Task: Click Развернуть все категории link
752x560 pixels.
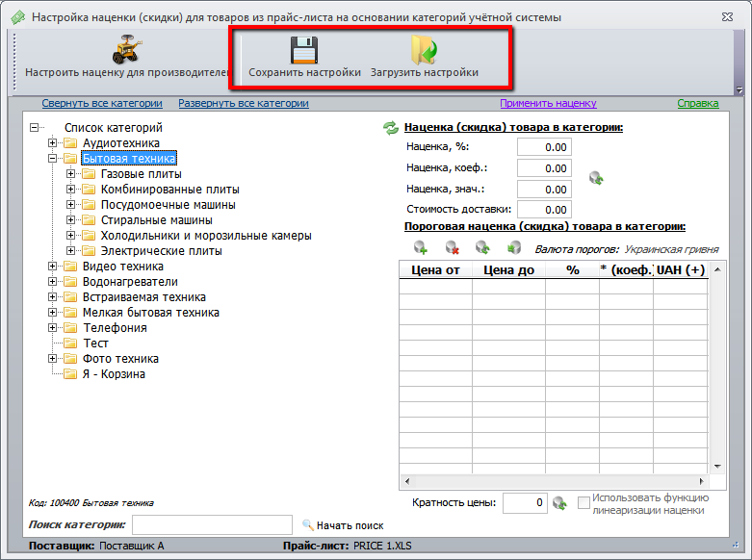Action: 244,103
